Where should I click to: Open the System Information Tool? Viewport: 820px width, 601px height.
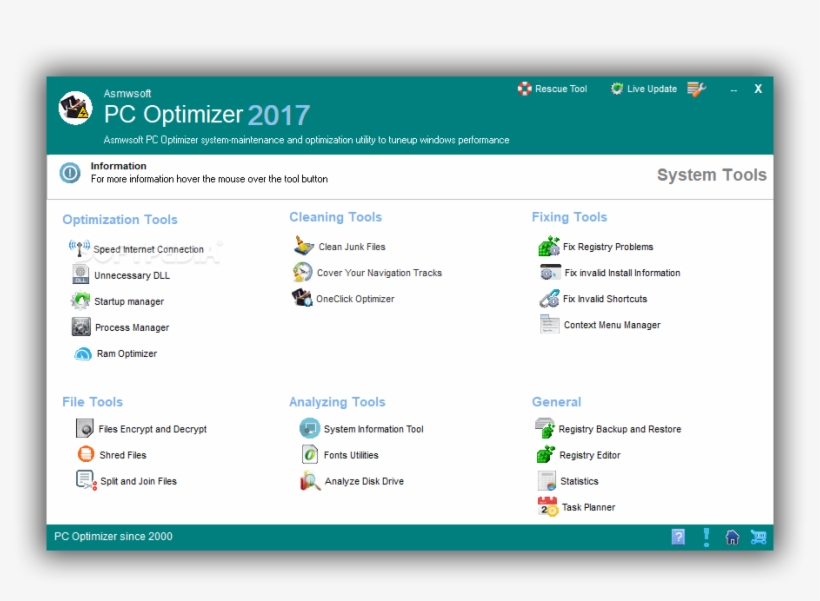click(x=372, y=428)
